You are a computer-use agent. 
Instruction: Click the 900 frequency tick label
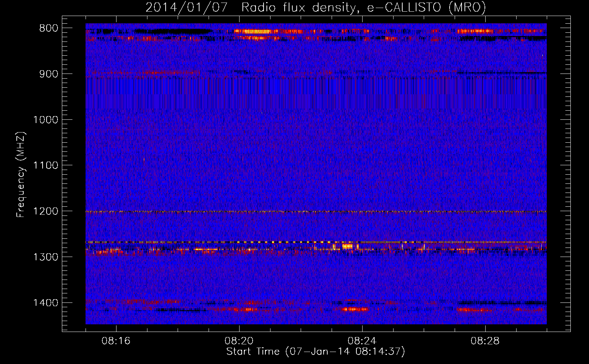coord(48,74)
